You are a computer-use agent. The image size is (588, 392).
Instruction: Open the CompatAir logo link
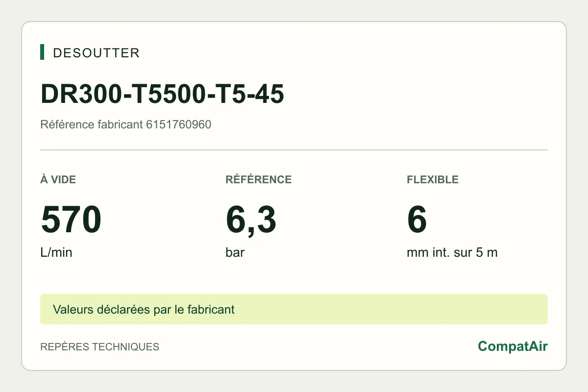[x=513, y=346]
